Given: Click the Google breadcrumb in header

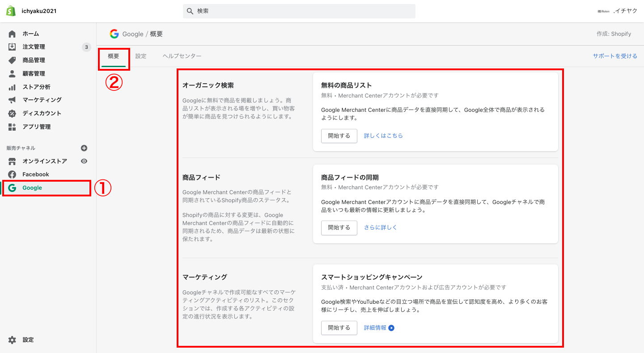Looking at the screenshot, I should click(133, 34).
